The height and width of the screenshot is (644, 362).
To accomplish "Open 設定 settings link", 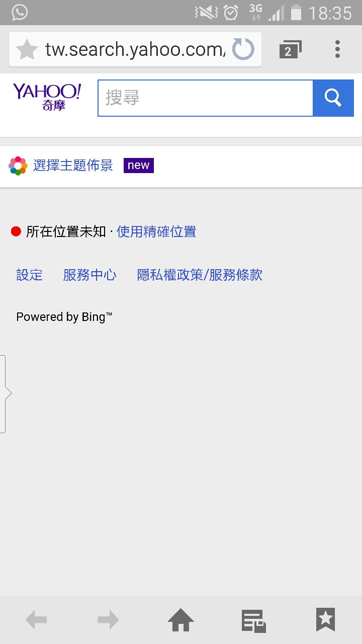I will (x=30, y=275).
